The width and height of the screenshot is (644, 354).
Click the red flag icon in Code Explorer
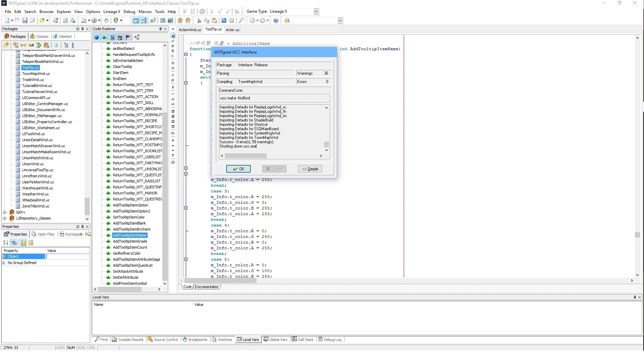pyautogui.click(x=128, y=37)
